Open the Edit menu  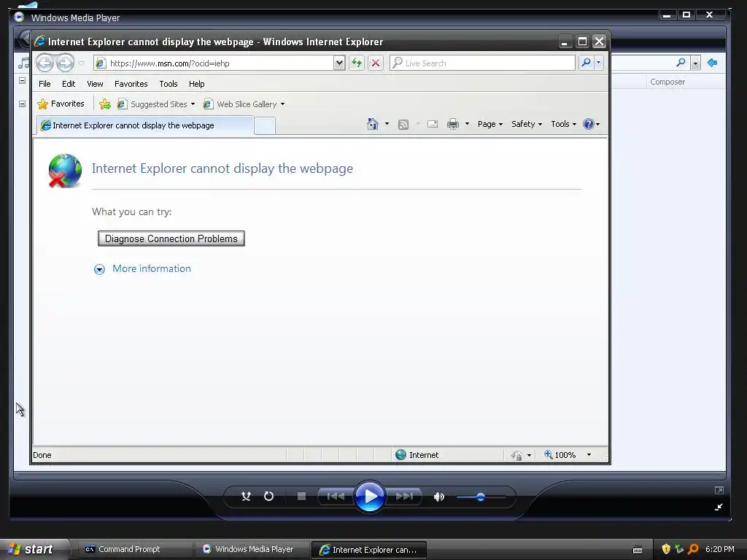[69, 84]
